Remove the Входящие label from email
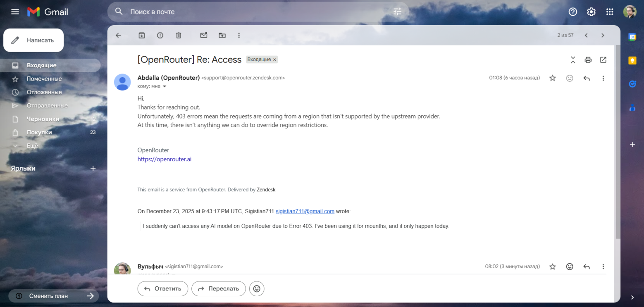This screenshot has width=644, height=307. coord(274,59)
